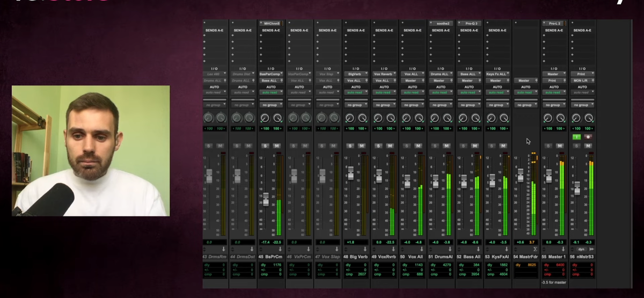The height and width of the screenshot is (298, 644).
Task: Open Print input selector on nMstrS3 strip
Action: pos(582,74)
